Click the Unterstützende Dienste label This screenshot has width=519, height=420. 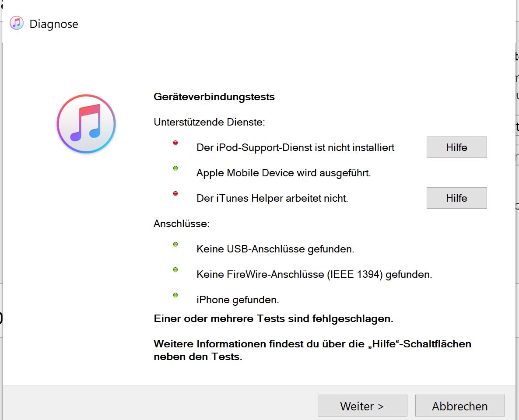pos(209,122)
